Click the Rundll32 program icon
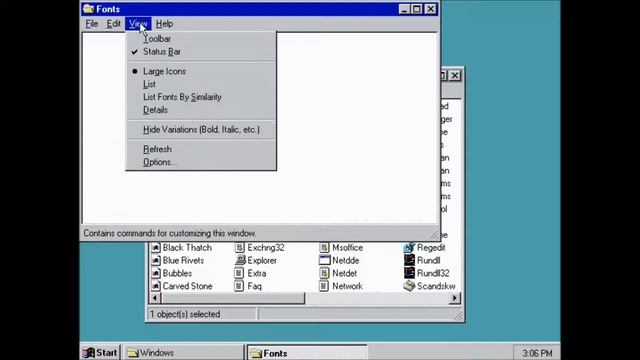 409,273
